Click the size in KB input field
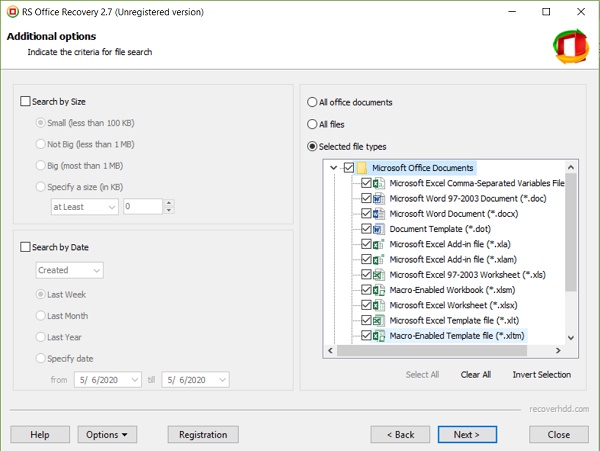This screenshot has width=600, height=451. tap(143, 207)
